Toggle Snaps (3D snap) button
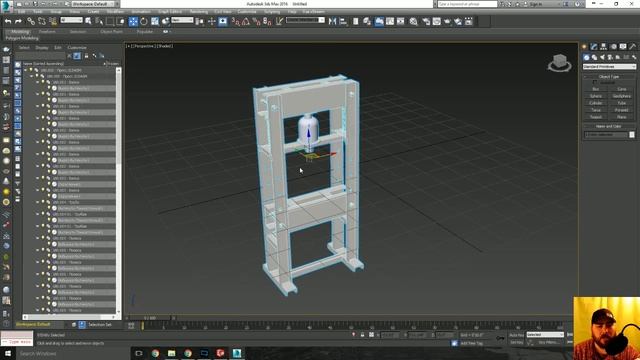Image resolution: width=640 pixels, height=360 pixels. 236,21
